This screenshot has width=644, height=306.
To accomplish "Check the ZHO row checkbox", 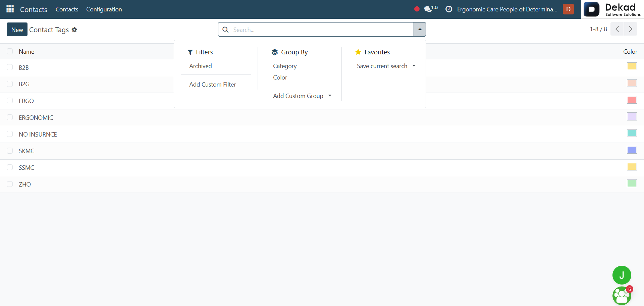I will 10,184.
